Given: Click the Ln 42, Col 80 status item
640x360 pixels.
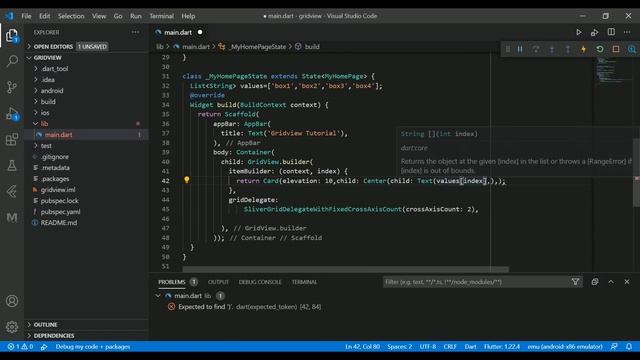Looking at the screenshot, I should [362, 347].
